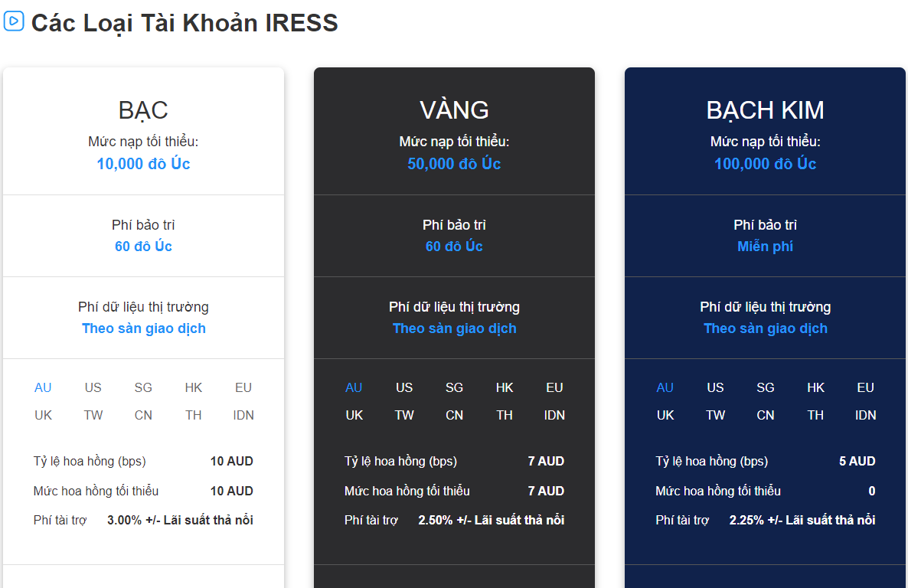Open TW tab in BẠCH KIM card
908x588 pixels.
[x=715, y=416]
